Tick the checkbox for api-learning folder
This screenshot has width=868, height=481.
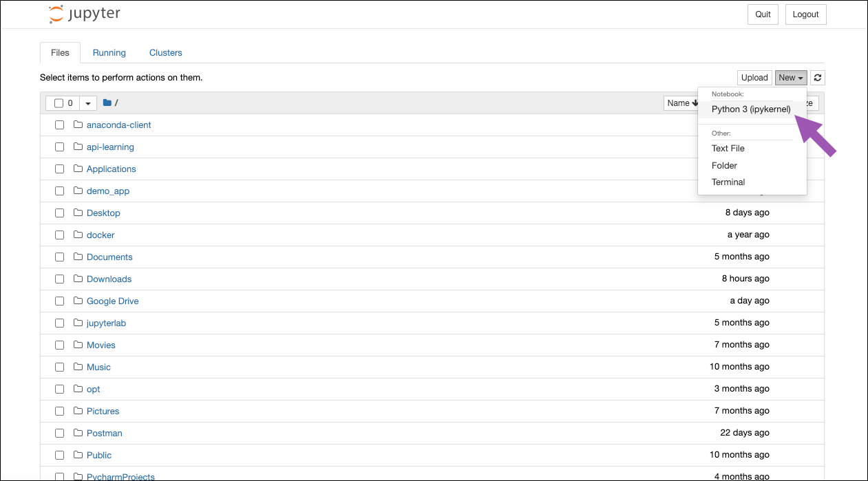pyautogui.click(x=59, y=147)
